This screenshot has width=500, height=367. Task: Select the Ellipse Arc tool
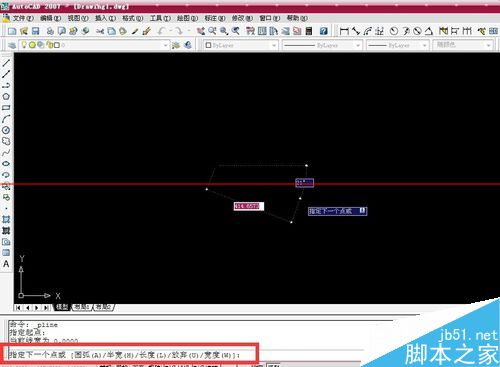pos(6,175)
